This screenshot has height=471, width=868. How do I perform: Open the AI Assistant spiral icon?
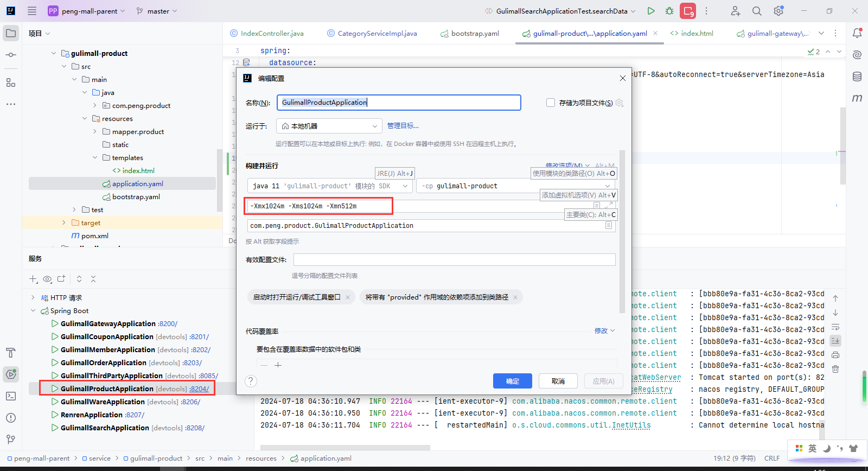coord(857,55)
